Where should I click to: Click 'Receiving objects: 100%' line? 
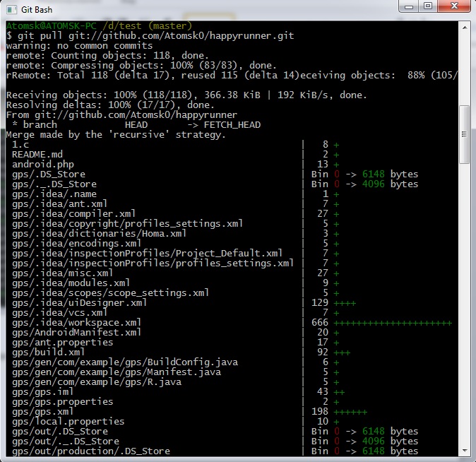pyautogui.click(x=186, y=95)
